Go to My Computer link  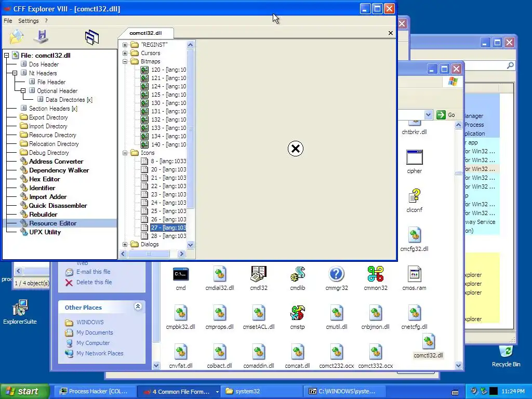93,343
